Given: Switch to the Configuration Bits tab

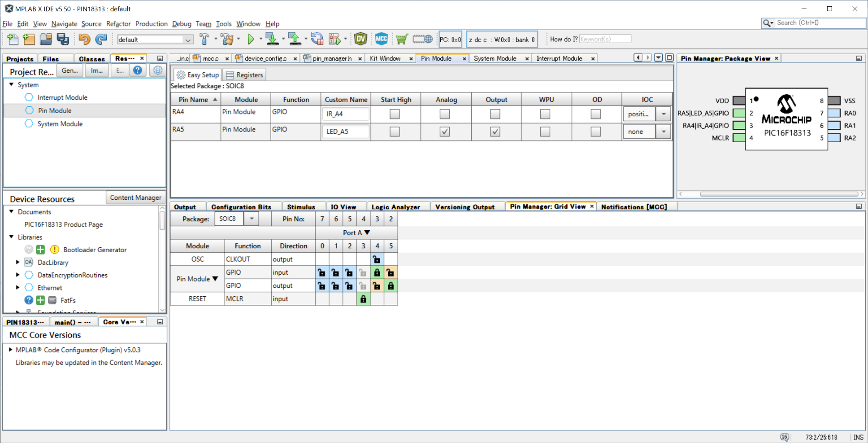Looking at the screenshot, I should coord(241,207).
